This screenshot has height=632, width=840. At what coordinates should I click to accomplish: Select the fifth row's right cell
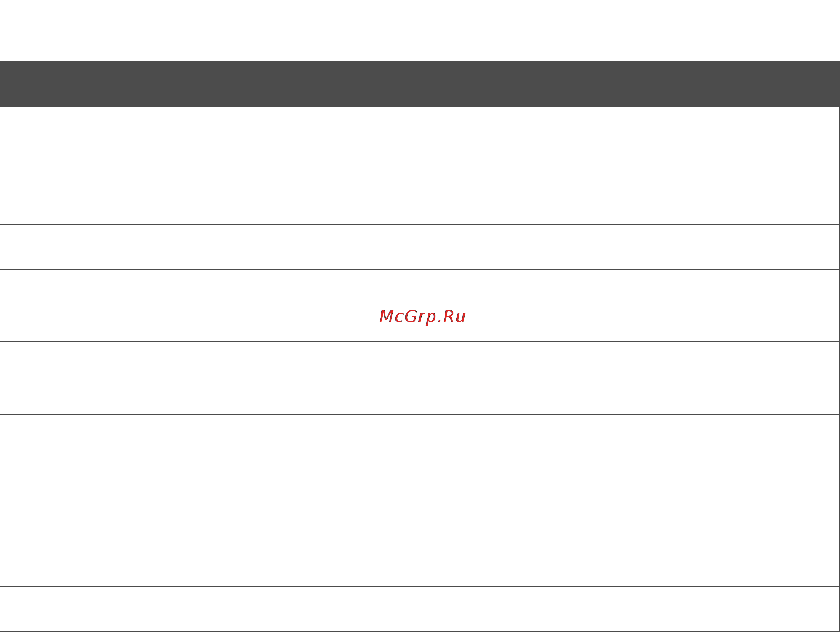[x=543, y=378]
